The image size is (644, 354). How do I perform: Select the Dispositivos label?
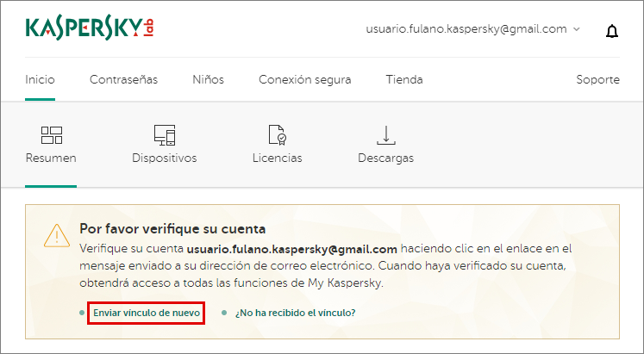(x=165, y=158)
